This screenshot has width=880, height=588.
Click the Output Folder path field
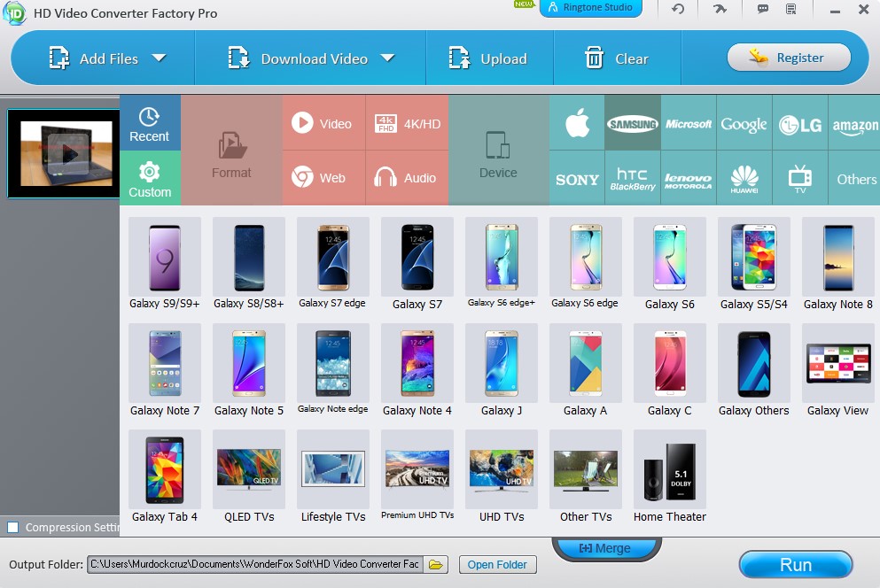pyautogui.click(x=255, y=564)
